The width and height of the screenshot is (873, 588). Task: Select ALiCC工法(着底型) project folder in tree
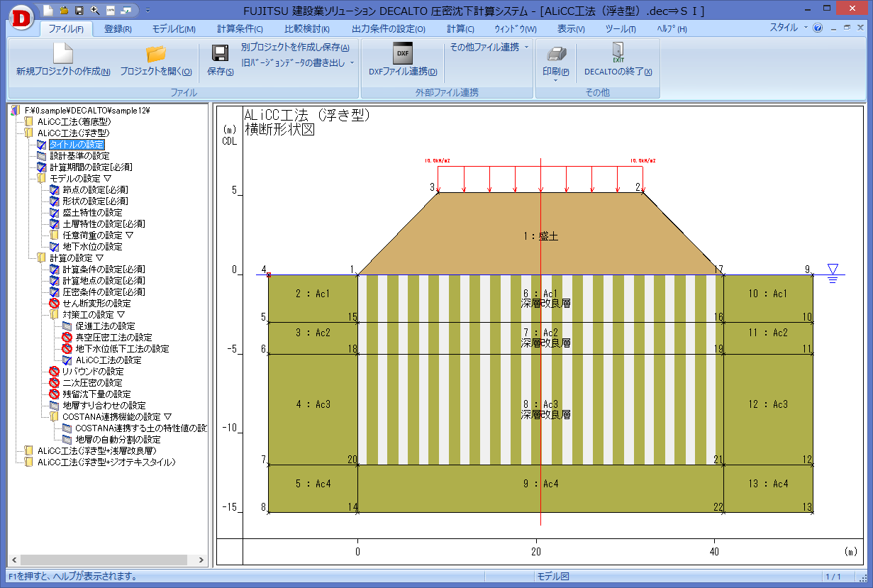tap(74, 121)
